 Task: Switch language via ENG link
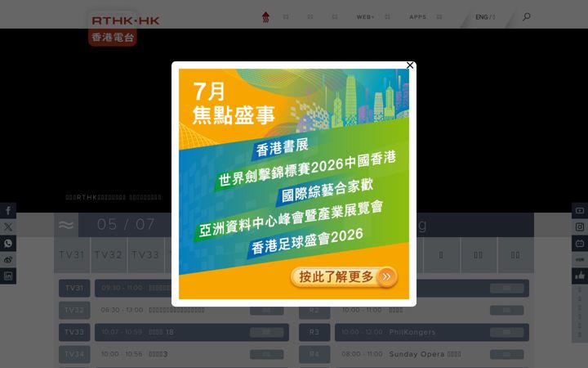482,17
